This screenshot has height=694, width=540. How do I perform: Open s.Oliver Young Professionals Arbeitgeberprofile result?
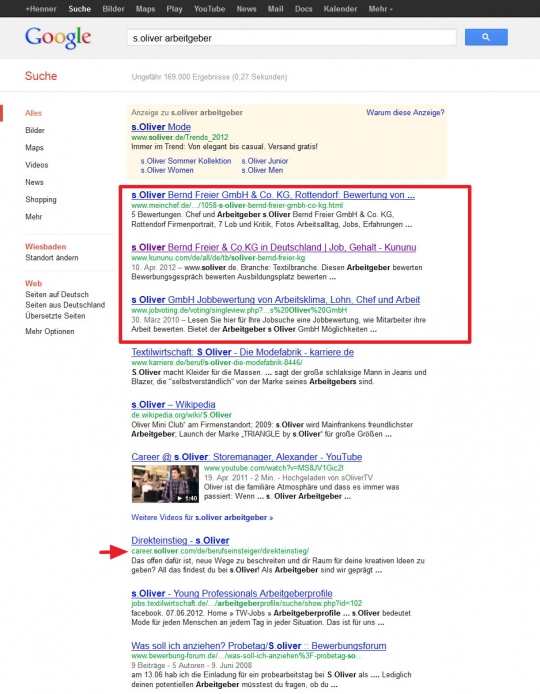231,593
